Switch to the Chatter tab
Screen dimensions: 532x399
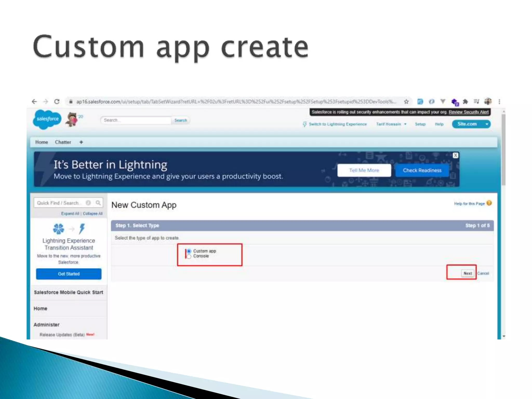tap(63, 142)
